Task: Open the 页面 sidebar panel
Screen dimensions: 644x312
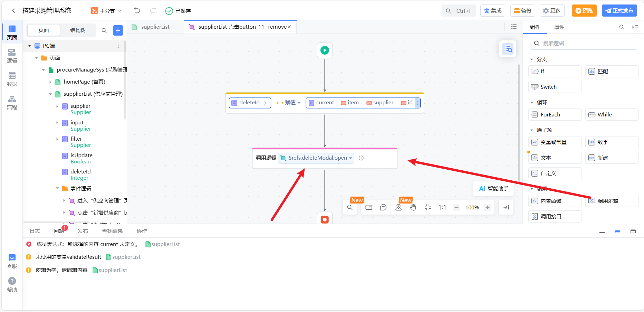Action: (12, 32)
